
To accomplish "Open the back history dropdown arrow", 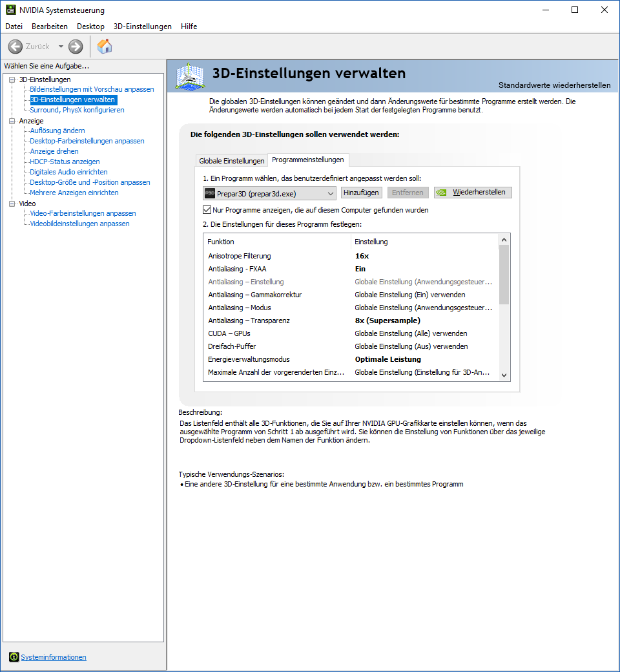I will coord(61,47).
